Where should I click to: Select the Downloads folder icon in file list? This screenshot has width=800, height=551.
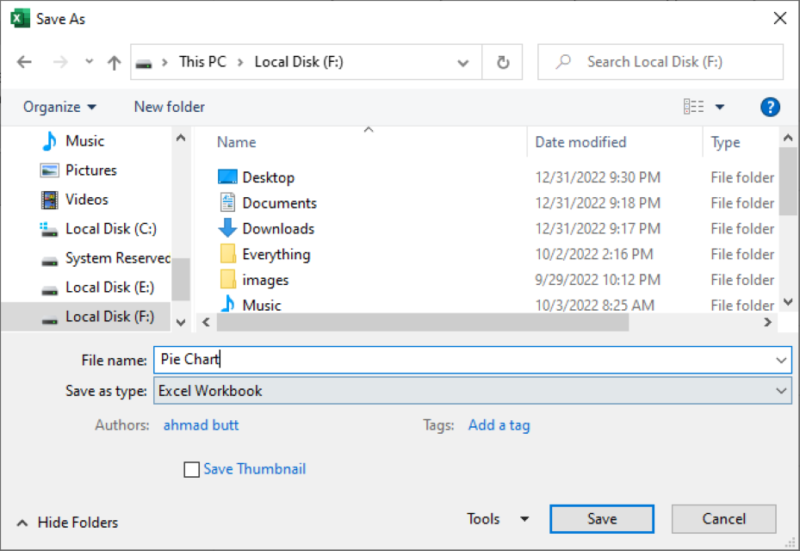pyautogui.click(x=228, y=229)
